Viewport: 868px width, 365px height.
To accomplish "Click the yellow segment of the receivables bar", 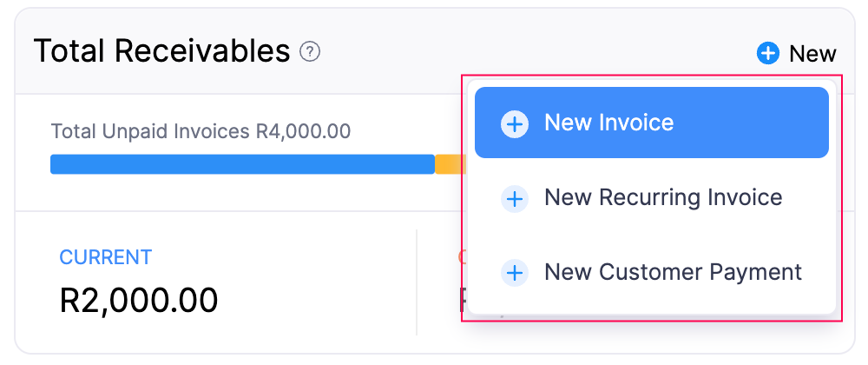I will pos(450,164).
